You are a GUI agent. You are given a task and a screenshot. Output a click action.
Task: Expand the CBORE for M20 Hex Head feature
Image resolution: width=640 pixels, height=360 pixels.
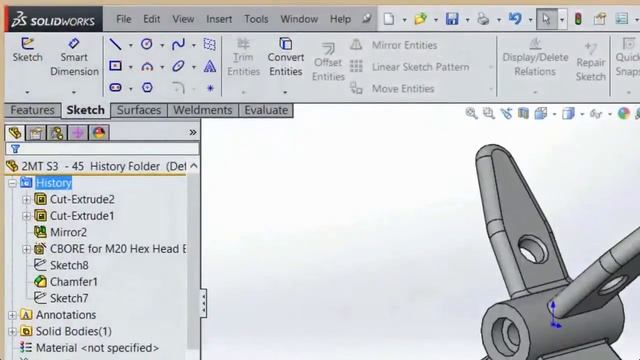[x=27, y=249]
